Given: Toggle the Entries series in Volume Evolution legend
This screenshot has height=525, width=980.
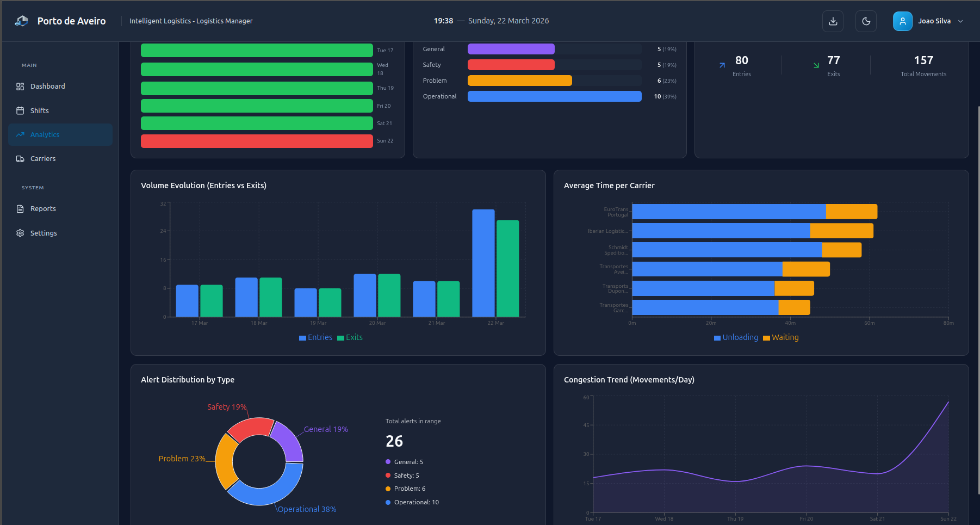Looking at the screenshot, I should click(315, 337).
